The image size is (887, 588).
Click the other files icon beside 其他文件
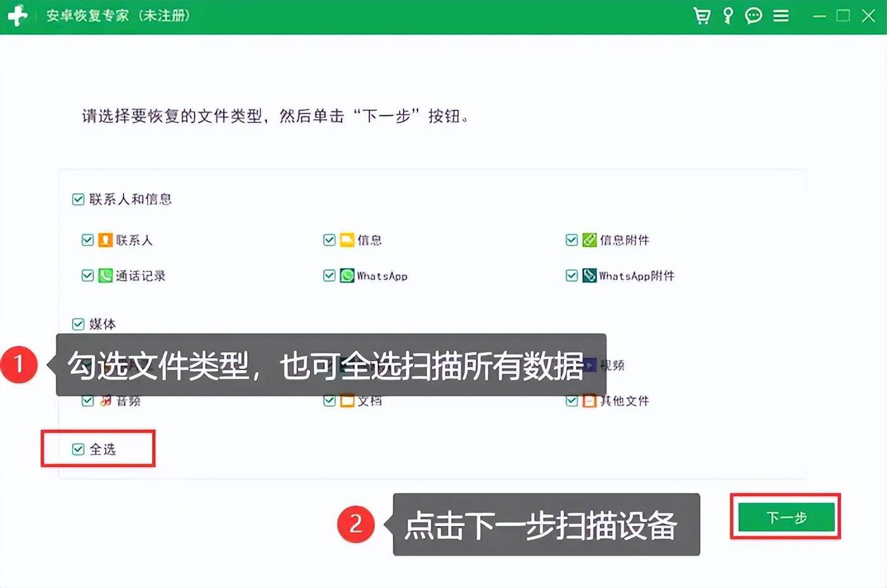(589, 400)
